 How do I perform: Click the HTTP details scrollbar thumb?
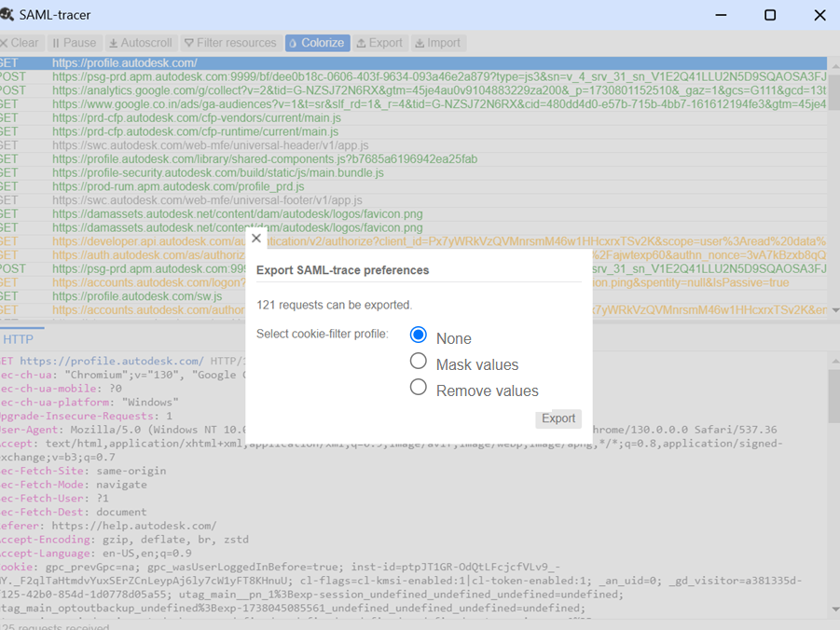[834, 396]
